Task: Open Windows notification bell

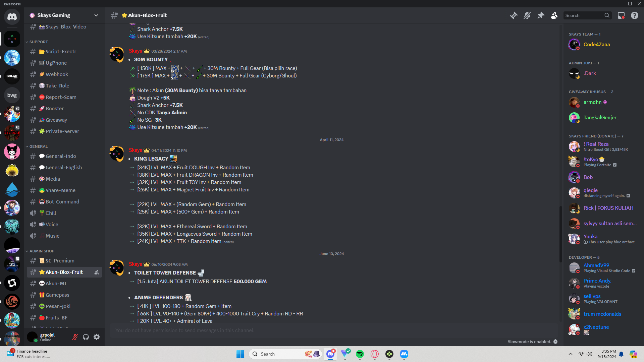Action: [x=621, y=354]
